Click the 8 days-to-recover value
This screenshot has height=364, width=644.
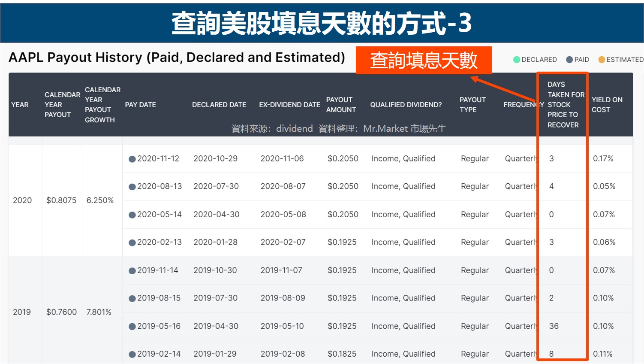point(551,354)
